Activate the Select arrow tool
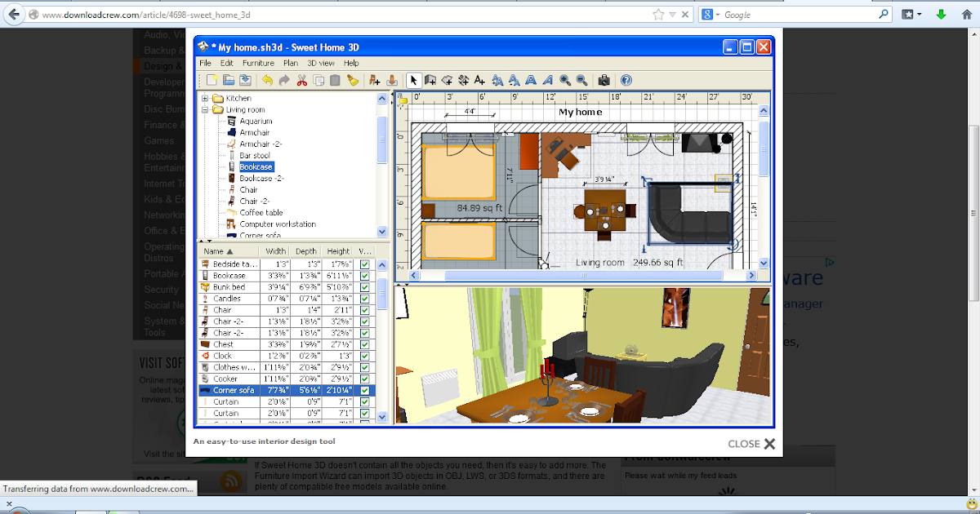 (413, 80)
